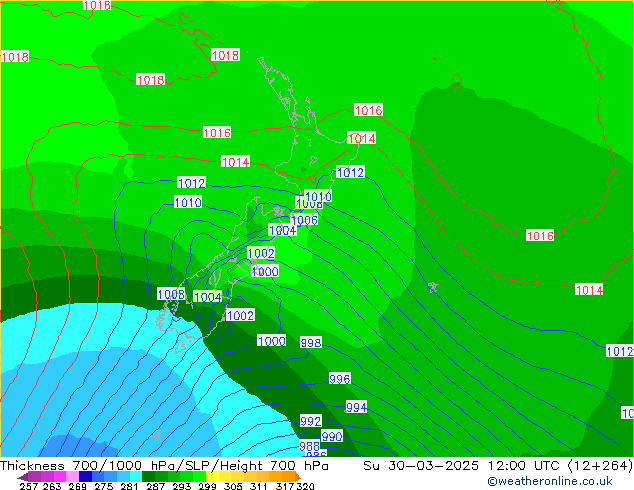634x490 pixels.
Task: Click the forecast date 'Su 30-03-2025 12:00 UTC'
Action: tap(464, 466)
